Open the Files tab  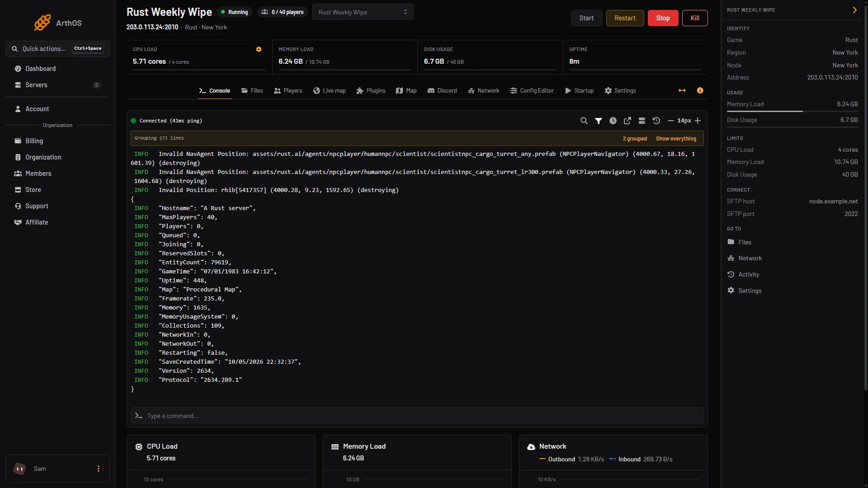[x=252, y=91]
